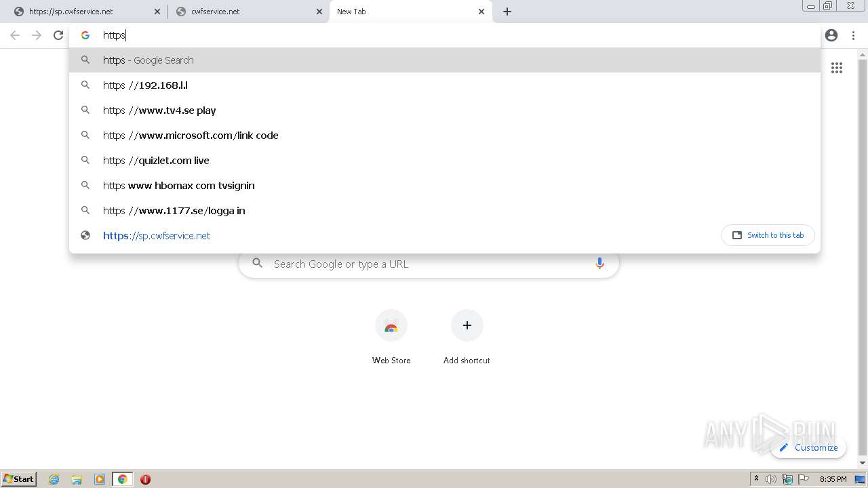Choose the 'https //www.tv4.se play' suggestion
The image size is (868, 488).
[x=444, y=110]
